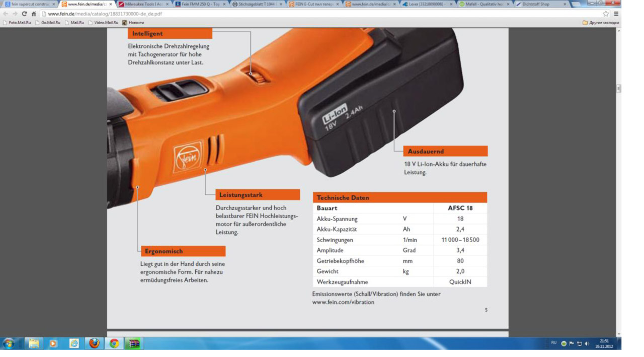Click the 'Intelligent' orange heading

tap(170, 34)
